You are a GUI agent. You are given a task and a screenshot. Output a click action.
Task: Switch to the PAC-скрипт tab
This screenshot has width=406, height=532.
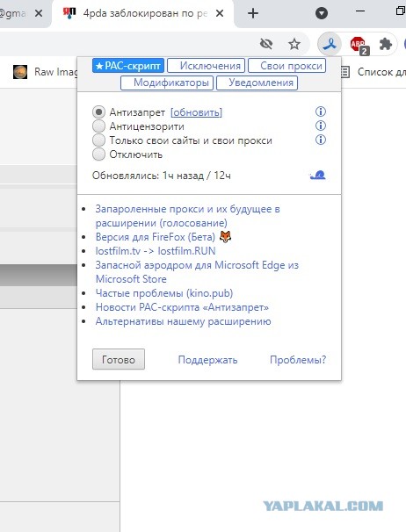click(128, 66)
